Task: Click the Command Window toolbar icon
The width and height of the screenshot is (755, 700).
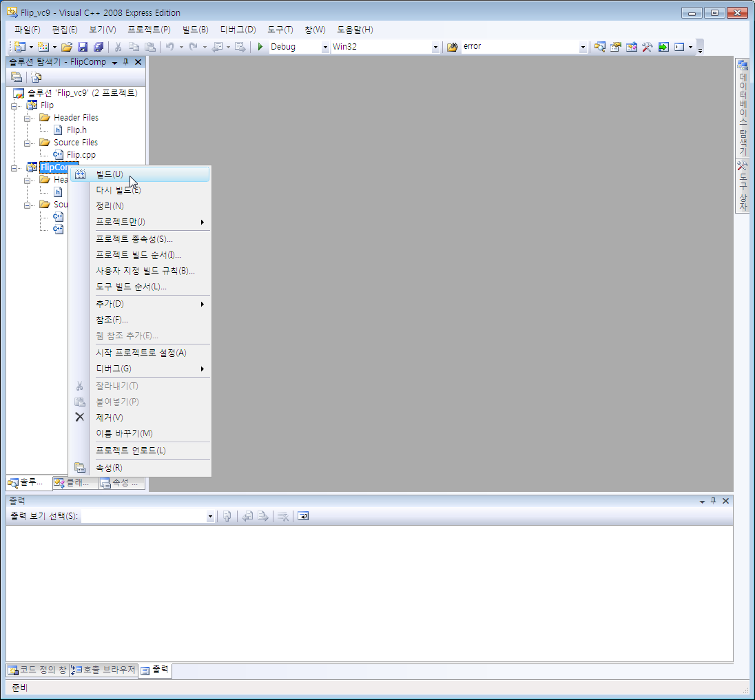Action: click(679, 47)
